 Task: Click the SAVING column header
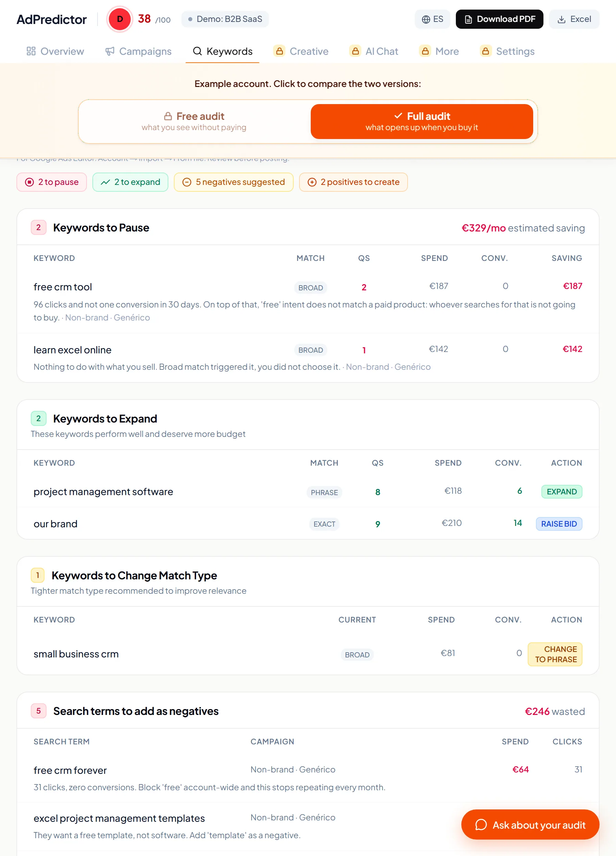(x=567, y=258)
